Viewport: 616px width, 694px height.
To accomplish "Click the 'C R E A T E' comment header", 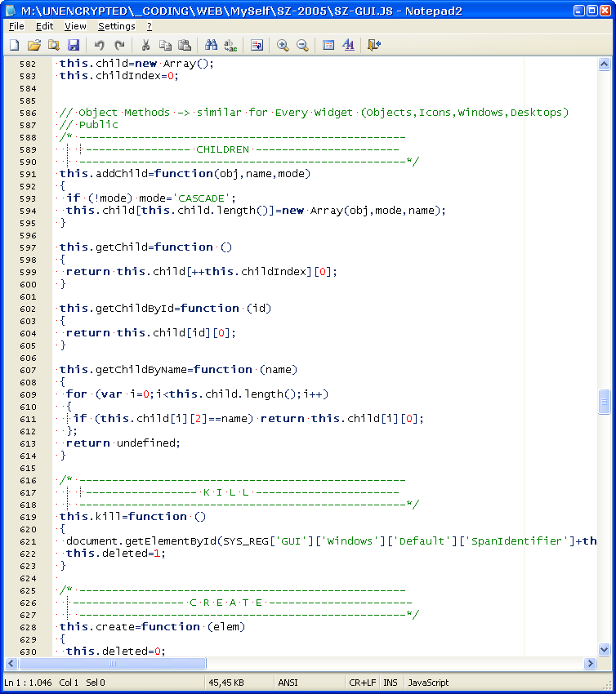I will 225,603.
